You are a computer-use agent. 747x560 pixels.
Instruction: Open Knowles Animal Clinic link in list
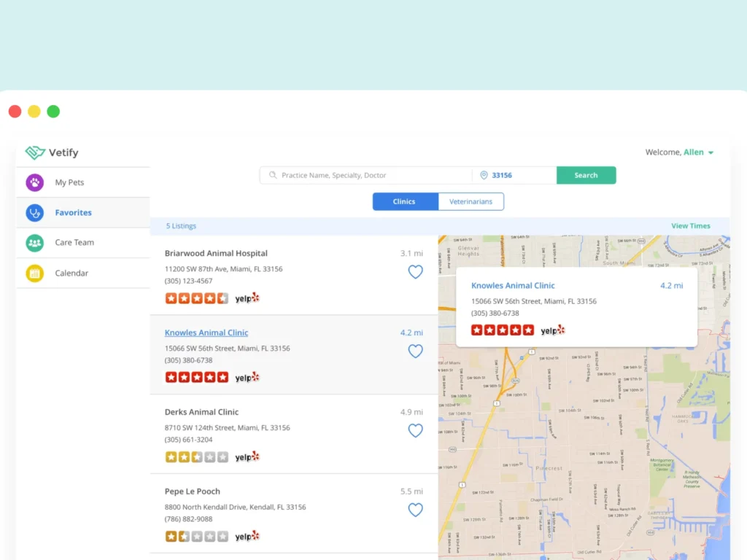pos(206,333)
